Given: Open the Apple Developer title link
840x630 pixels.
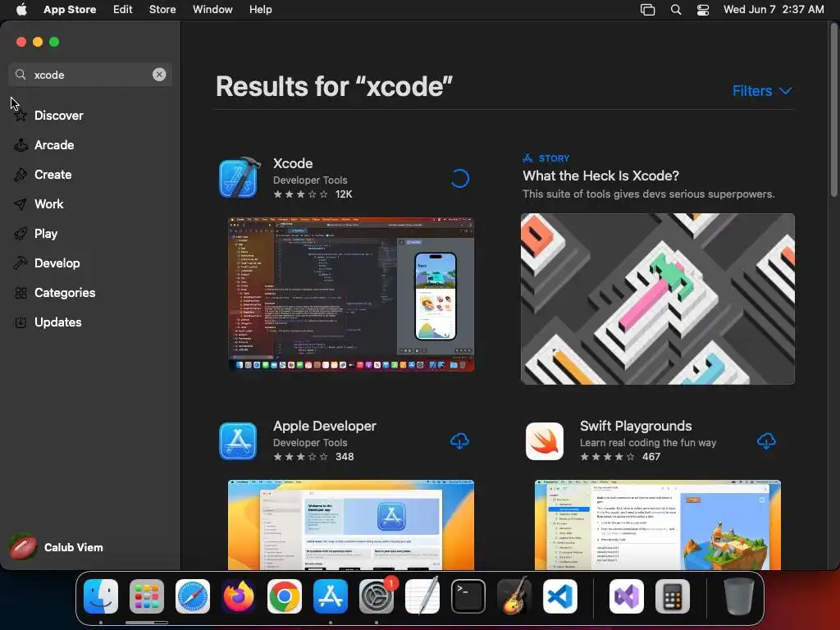Looking at the screenshot, I should coord(325,426).
